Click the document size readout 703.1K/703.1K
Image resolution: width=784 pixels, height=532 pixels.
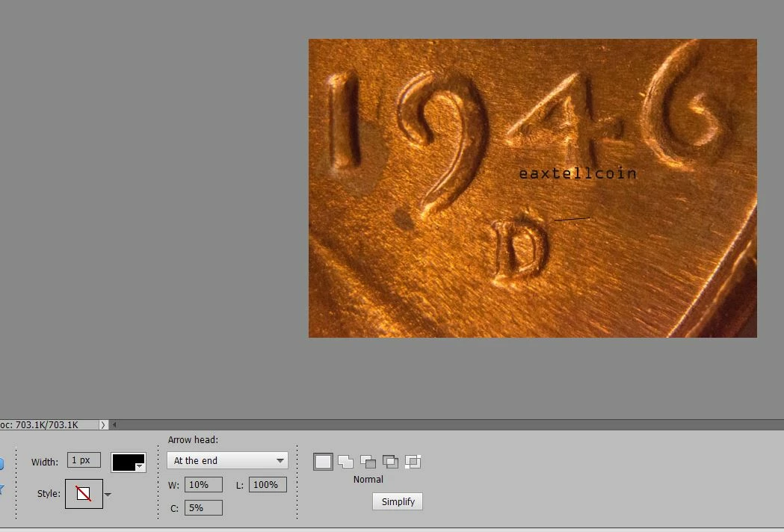pyautogui.click(x=46, y=425)
